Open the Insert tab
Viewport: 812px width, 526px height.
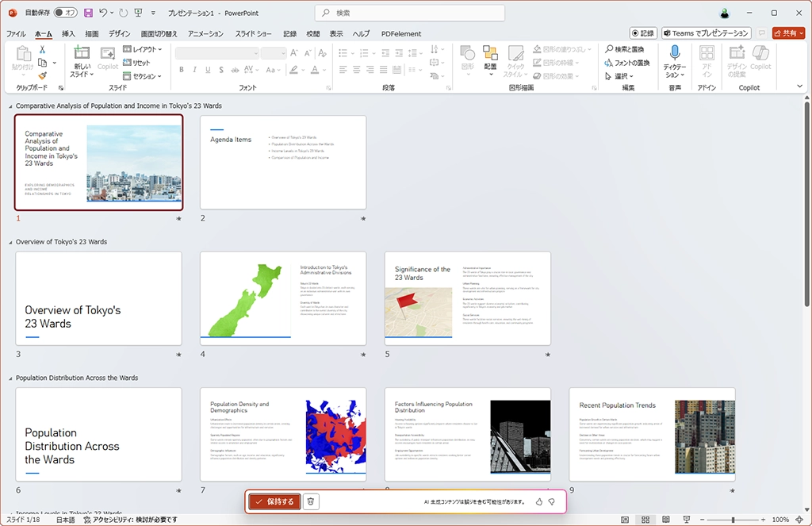point(68,33)
